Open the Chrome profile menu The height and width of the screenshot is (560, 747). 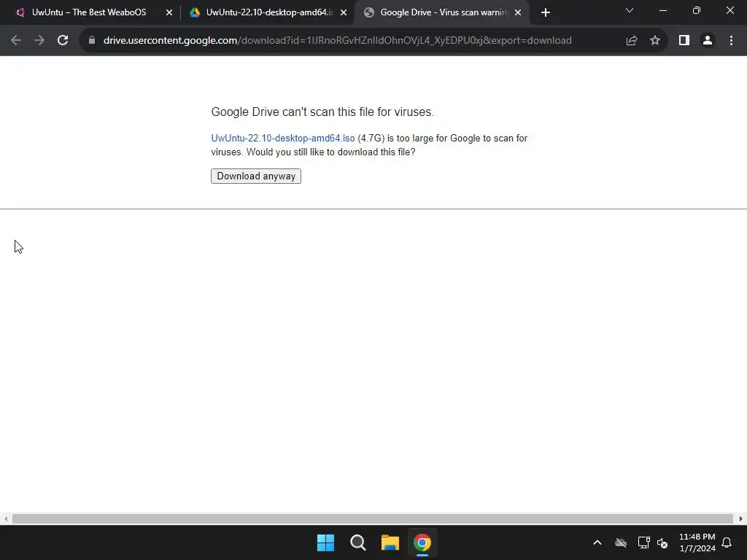(708, 41)
